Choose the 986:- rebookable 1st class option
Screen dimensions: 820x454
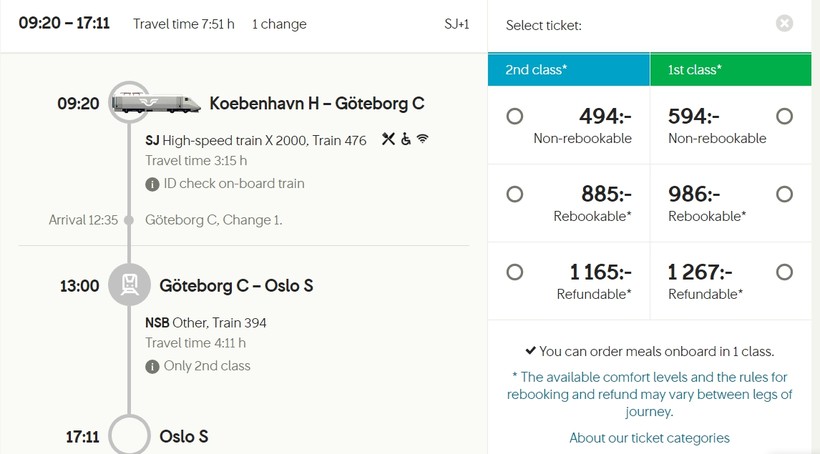coord(784,195)
